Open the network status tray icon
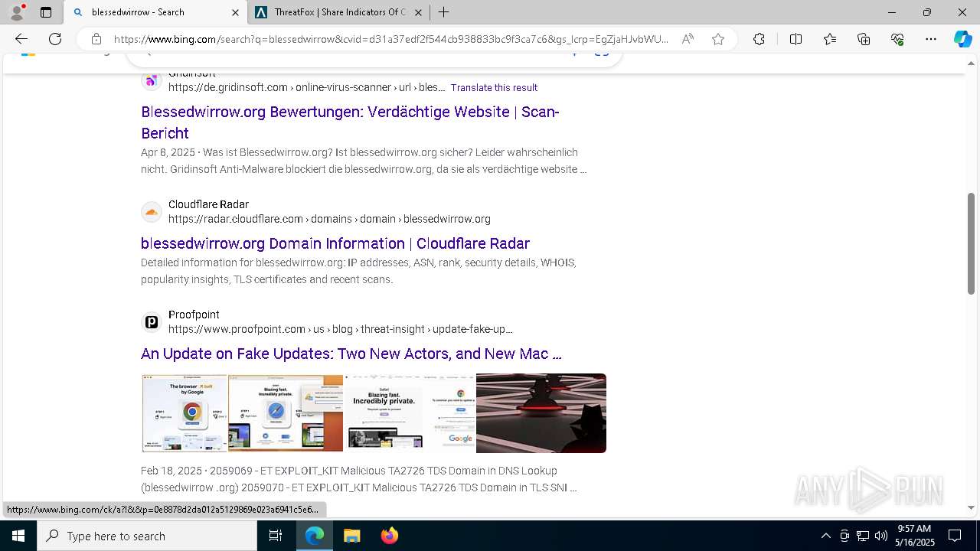 coord(863,536)
